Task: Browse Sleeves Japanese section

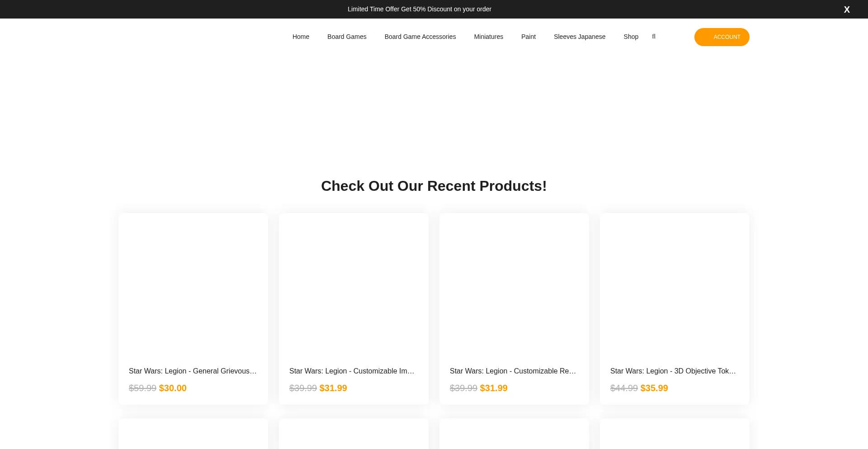Action: 580,37
